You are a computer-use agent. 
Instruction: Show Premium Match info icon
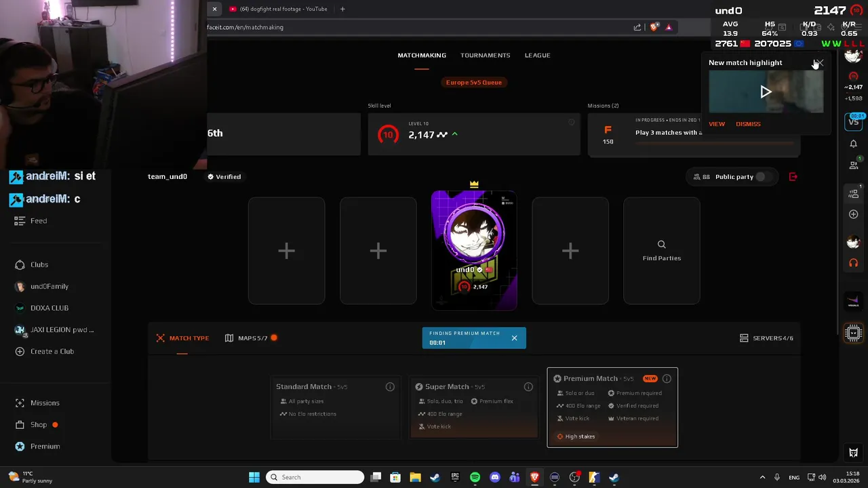coord(667,379)
